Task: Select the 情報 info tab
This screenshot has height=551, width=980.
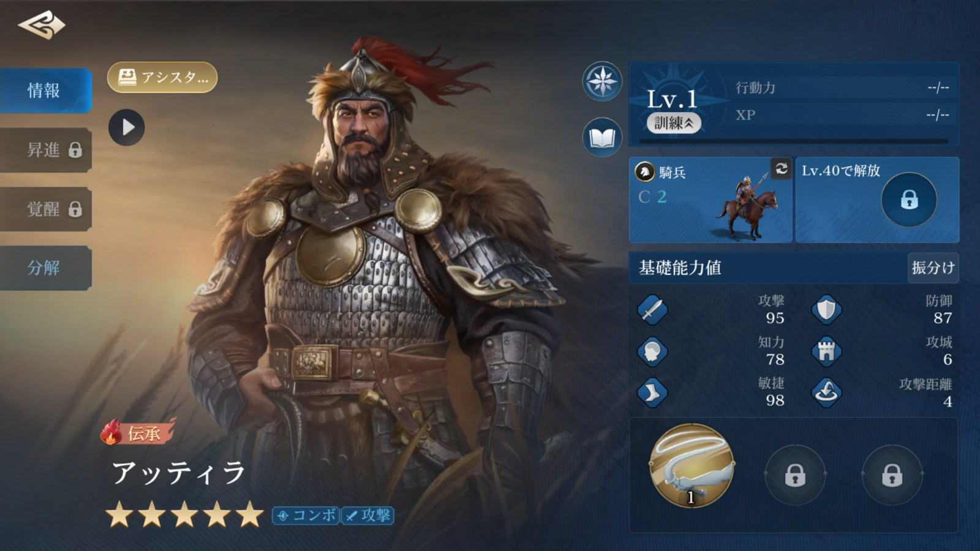Action: [45, 91]
